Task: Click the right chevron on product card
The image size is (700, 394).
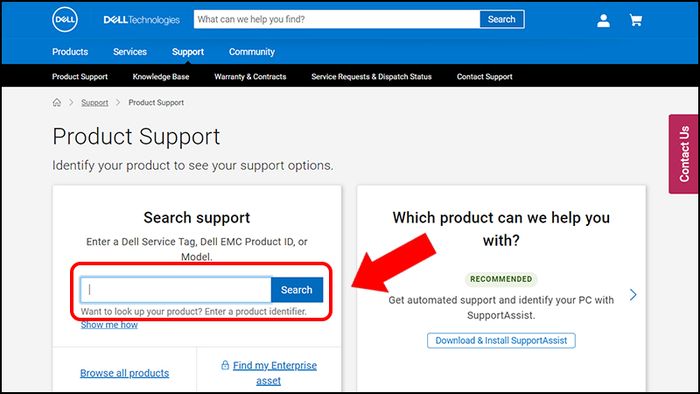Action: coord(633,294)
